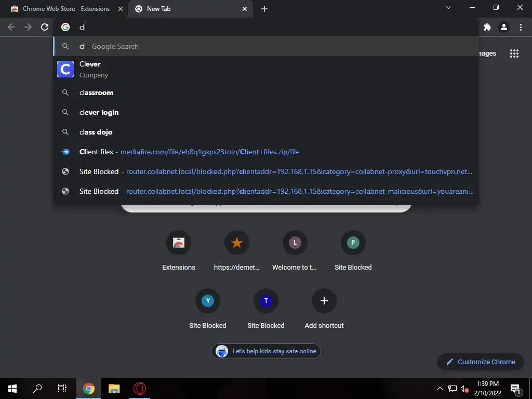Open Opera from the taskbar

coord(139,389)
